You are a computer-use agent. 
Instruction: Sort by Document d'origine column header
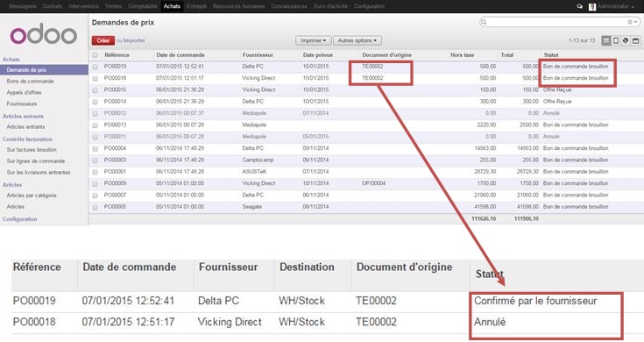(x=386, y=54)
